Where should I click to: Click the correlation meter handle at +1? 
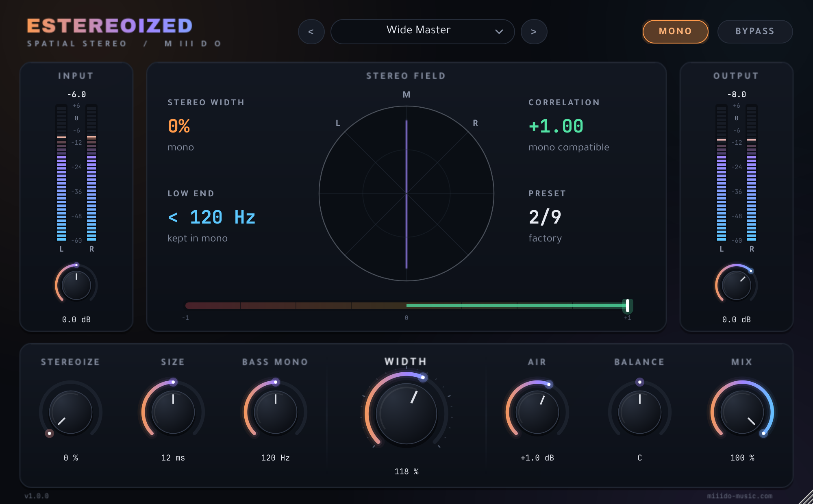point(628,306)
